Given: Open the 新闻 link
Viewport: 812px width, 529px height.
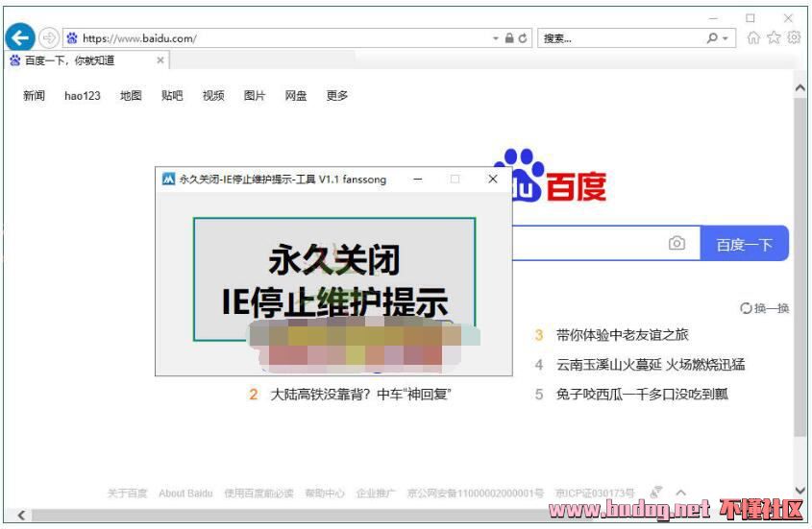Looking at the screenshot, I should coord(35,96).
